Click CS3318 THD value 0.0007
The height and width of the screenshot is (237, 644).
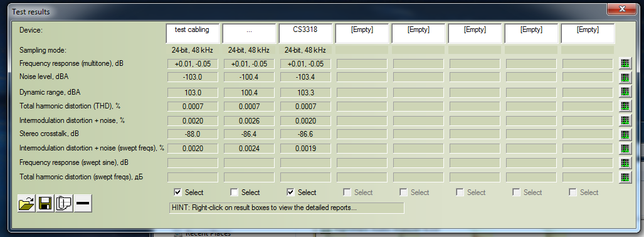[305, 107]
